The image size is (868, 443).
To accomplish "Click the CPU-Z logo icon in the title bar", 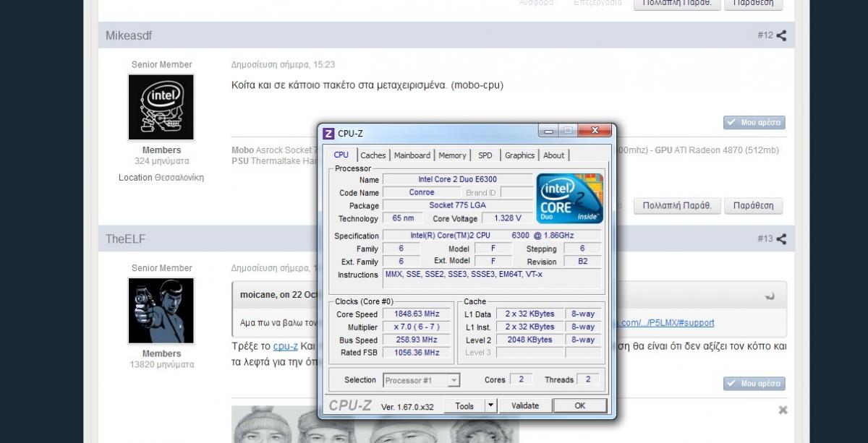I will [328, 133].
